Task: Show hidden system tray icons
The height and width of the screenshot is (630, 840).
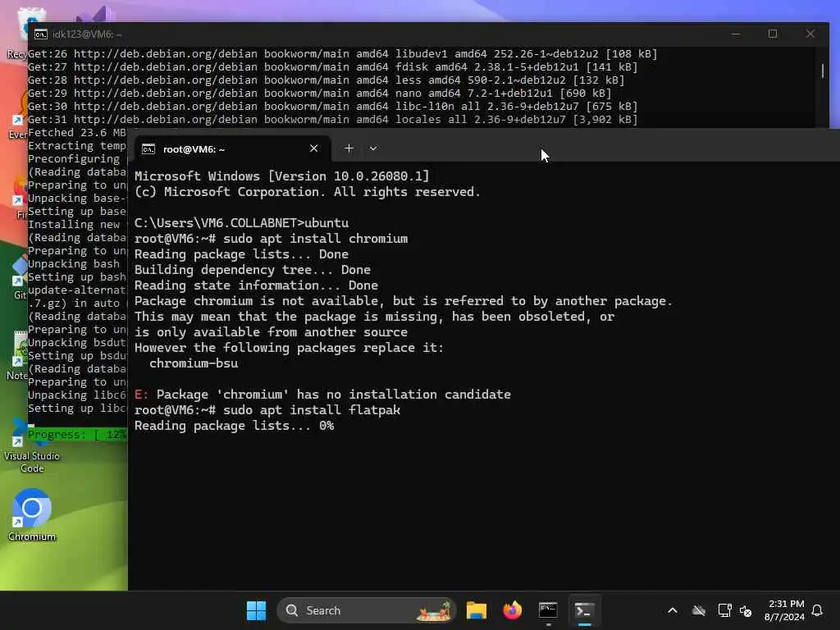Action: coord(673,610)
